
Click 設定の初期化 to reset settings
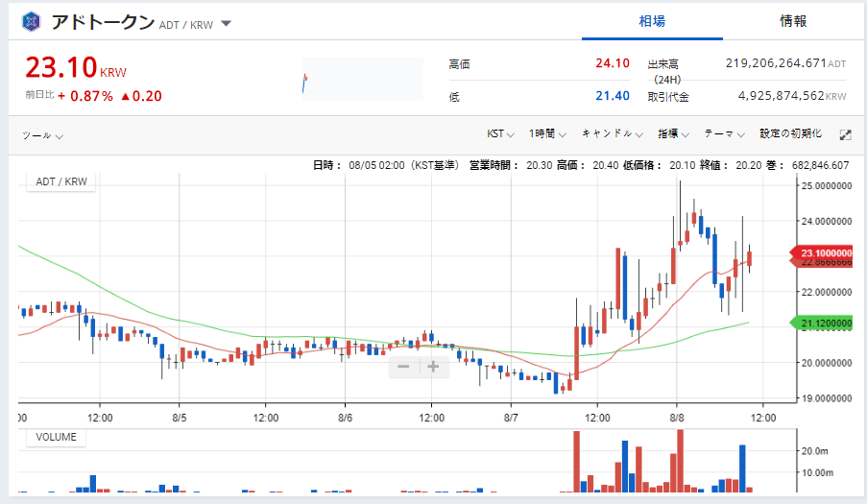pos(790,134)
